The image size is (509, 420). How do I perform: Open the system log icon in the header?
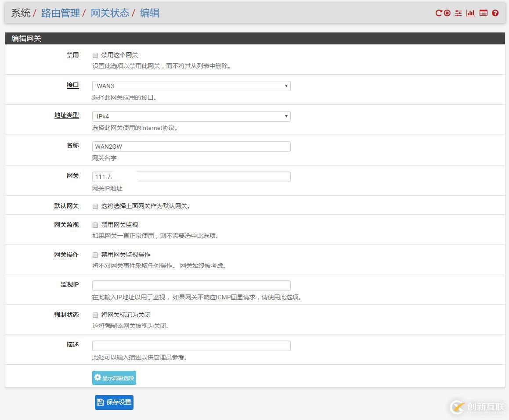tap(483, 13)
